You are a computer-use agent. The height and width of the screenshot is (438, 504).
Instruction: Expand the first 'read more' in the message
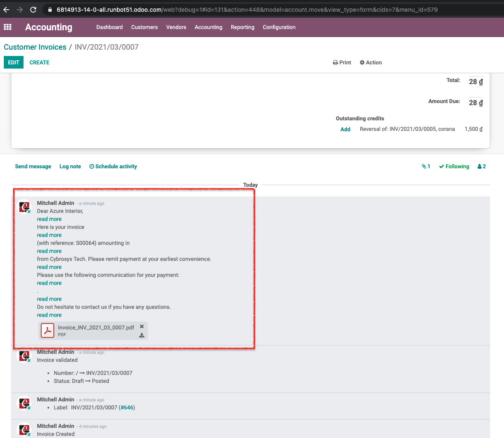click(x=49, y=219)
